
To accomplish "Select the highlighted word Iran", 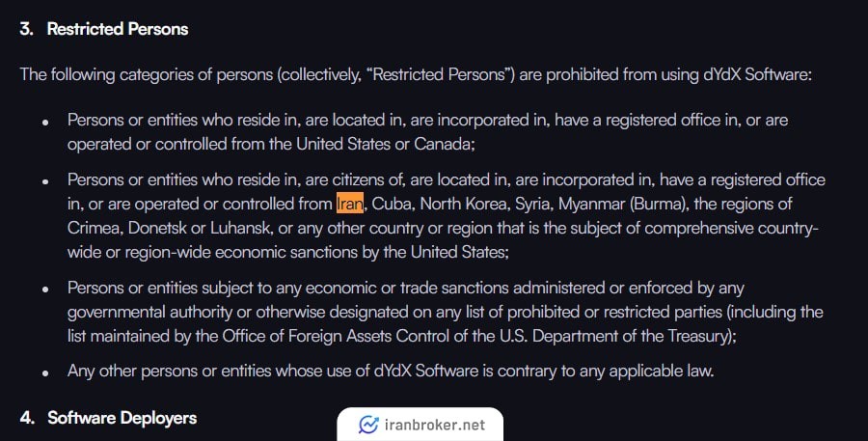I will point(350,204).
